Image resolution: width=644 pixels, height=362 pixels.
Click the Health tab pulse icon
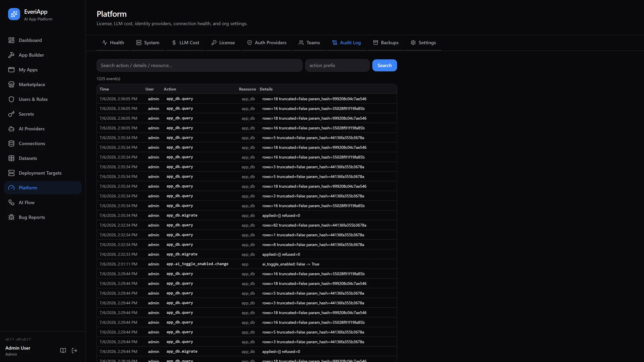tap(105, 43)
